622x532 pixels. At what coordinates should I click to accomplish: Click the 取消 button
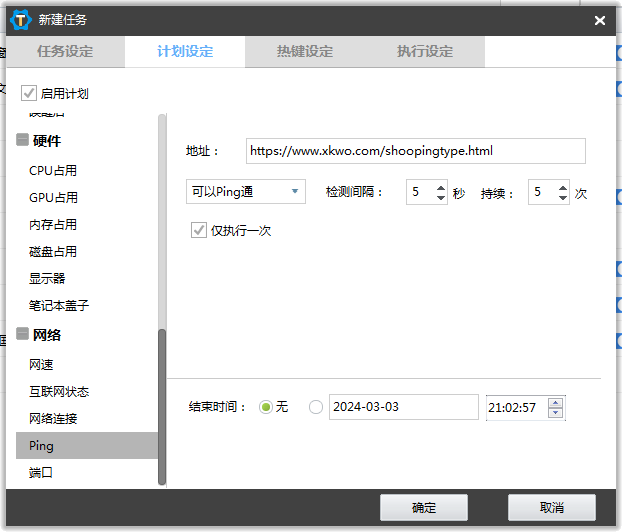coord(552,507)
